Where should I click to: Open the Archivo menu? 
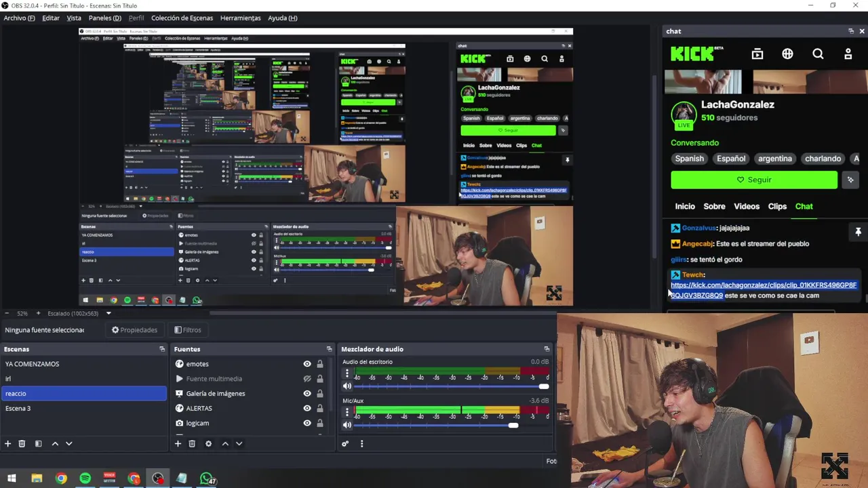[x=19, y=18]
